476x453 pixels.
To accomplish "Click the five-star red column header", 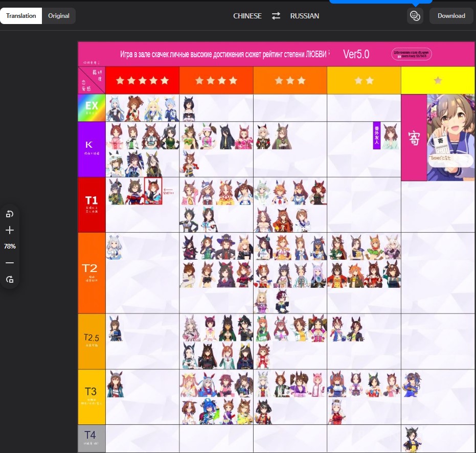I will click(x=142, y=80).
